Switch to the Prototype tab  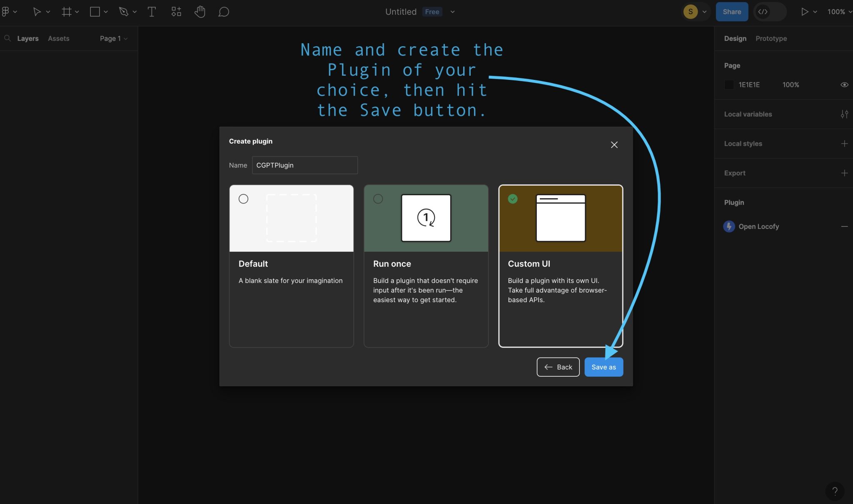[771, 38]
